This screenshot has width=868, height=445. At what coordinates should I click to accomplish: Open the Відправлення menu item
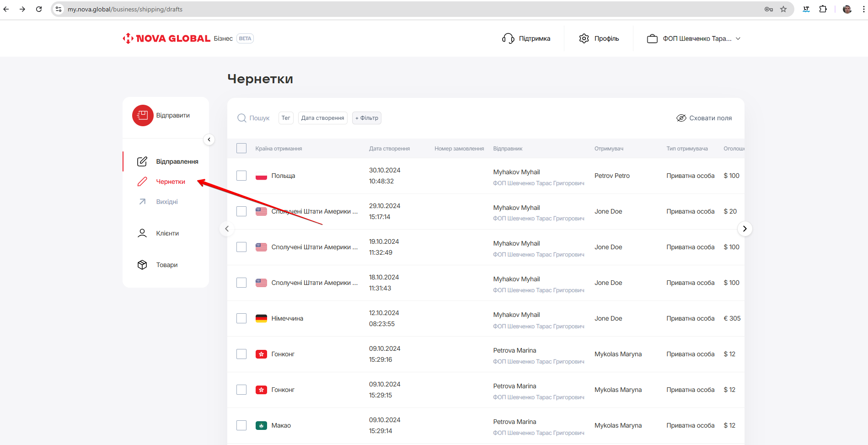tap(177, 161)
